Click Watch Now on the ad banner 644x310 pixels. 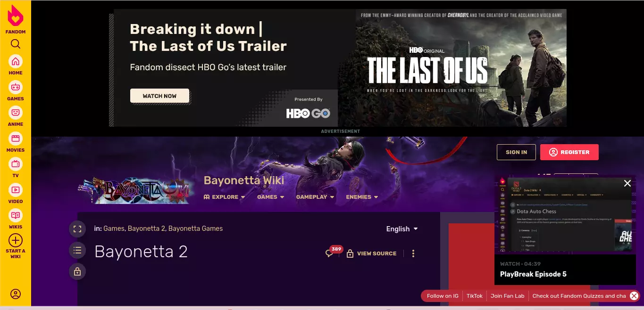pos(159,96)
